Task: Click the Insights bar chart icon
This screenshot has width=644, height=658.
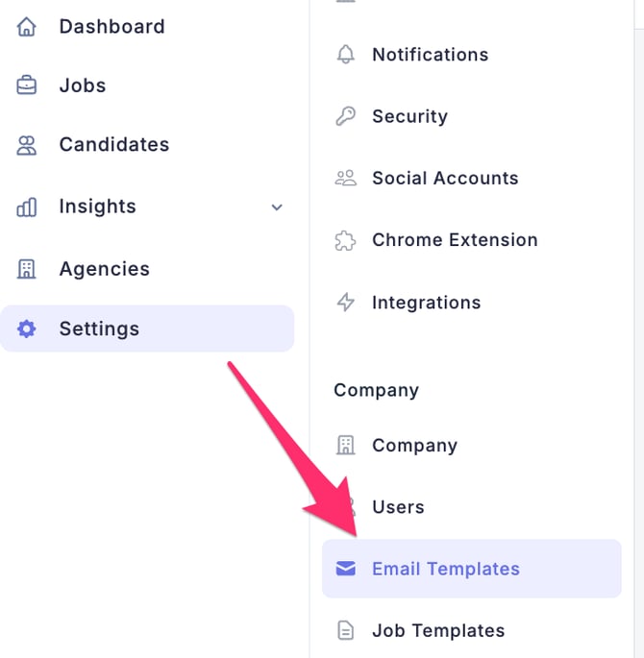Action: tap(27, 207)
